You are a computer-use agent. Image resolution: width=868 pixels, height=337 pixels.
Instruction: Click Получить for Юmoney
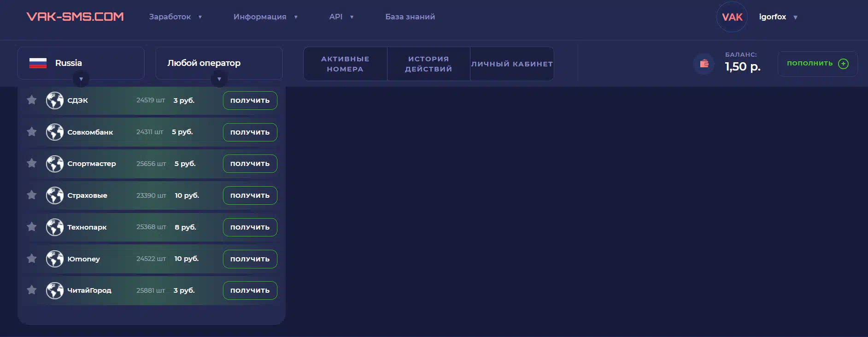coord(250,259)
